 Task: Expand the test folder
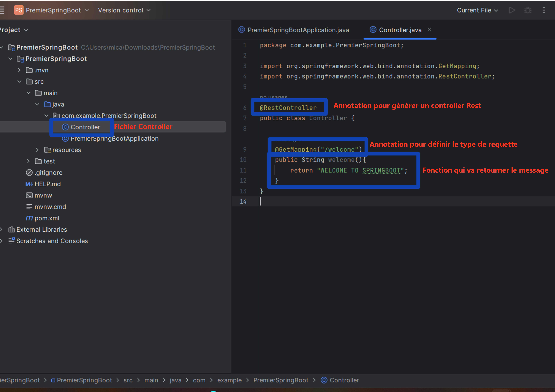click(x=29, y=161)
